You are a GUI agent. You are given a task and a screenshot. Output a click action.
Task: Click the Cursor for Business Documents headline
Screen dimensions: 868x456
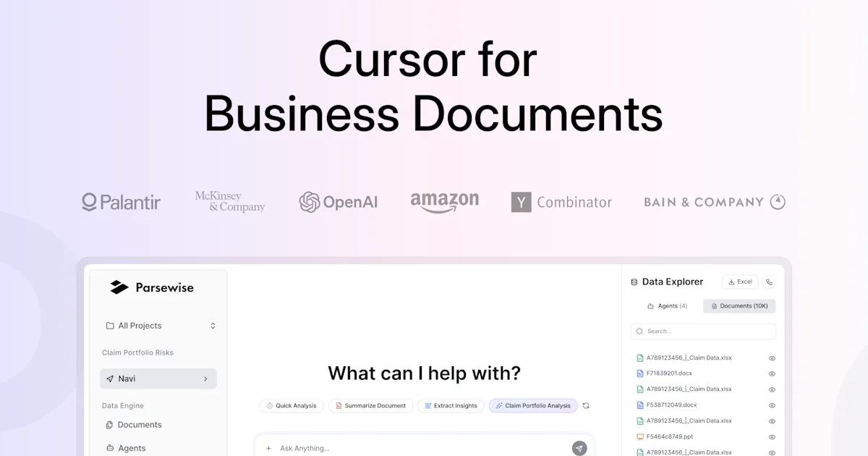pos(433,86)
